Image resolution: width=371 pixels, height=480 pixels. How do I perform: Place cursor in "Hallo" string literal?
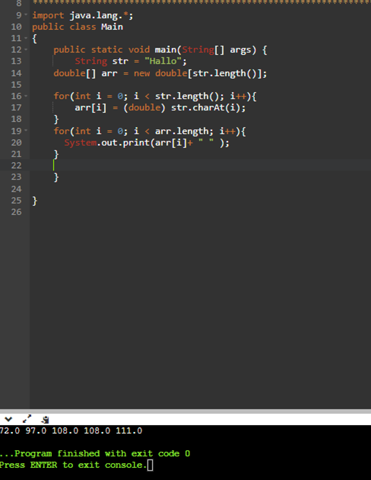pos(163,61)
